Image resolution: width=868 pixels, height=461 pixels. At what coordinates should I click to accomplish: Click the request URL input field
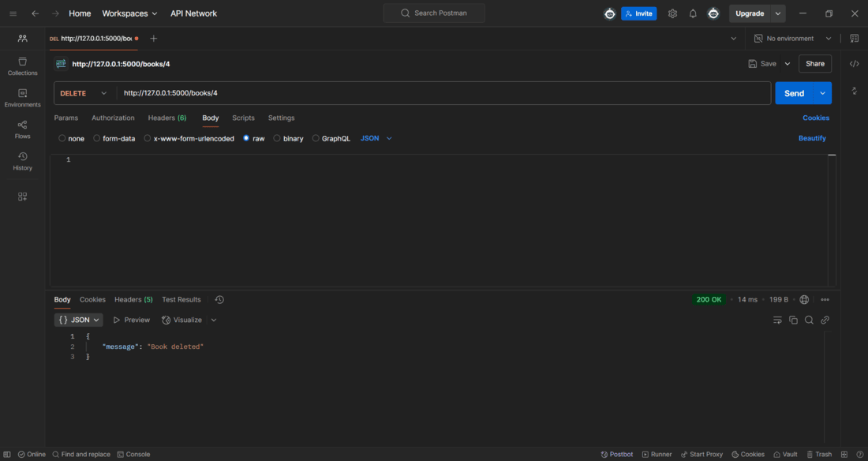click(x=442, y=93)
